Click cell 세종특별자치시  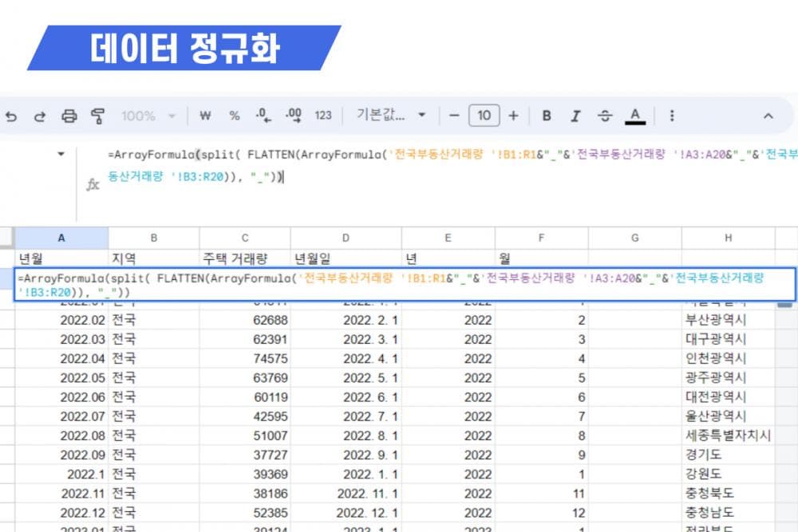point(729,435)
